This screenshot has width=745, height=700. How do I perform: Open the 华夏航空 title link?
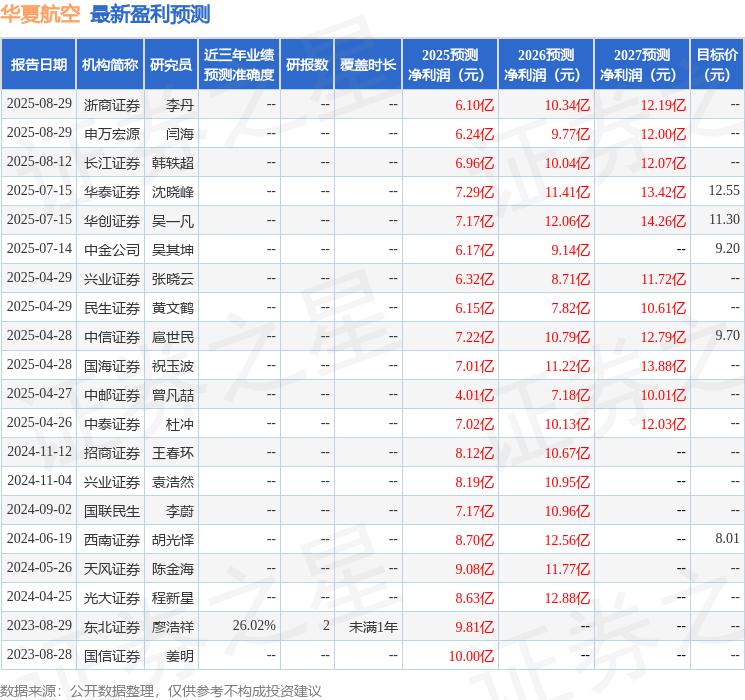coord(40,14)
